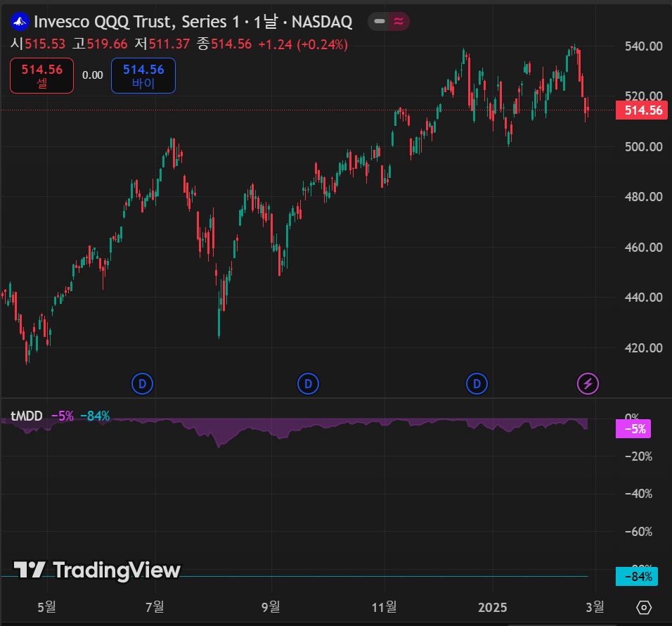
Task: Click the blue 514.56 바이 buy button
Action: (143, 75)
